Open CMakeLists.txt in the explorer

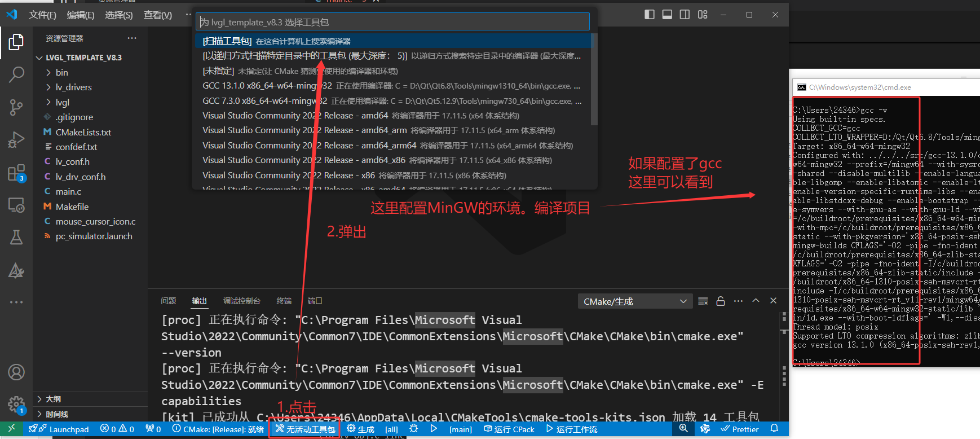pyautogui.click(x=90, y=132)
